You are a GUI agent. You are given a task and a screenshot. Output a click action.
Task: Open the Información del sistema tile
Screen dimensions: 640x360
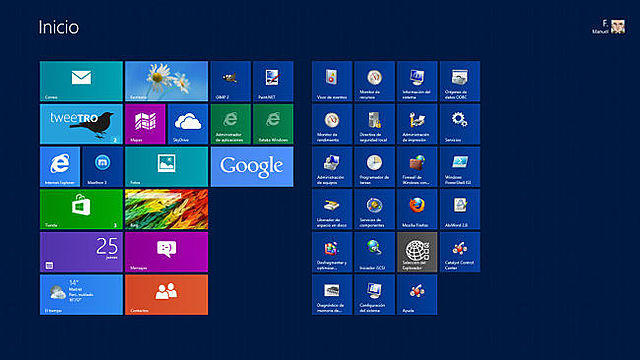pos(417,81)
